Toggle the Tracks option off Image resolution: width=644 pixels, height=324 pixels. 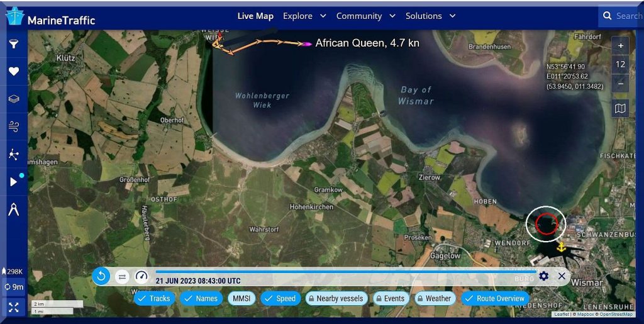(154, 298)
